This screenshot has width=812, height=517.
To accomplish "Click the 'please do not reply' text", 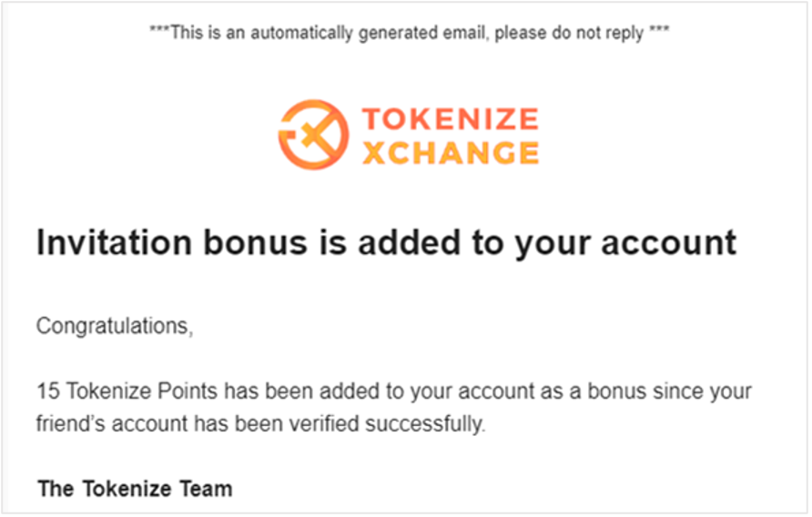I will coord(569,33).
